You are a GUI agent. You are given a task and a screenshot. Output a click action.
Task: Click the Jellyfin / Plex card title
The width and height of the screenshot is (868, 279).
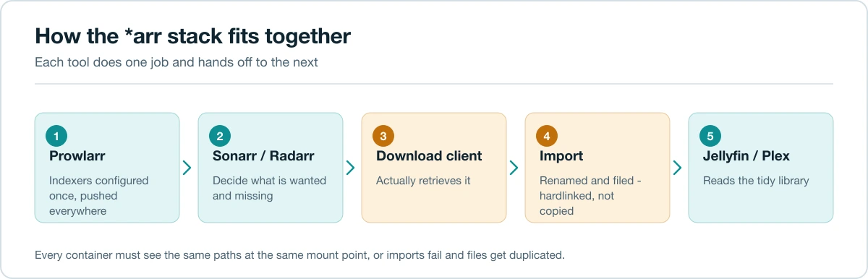click(x=746, y=156)
